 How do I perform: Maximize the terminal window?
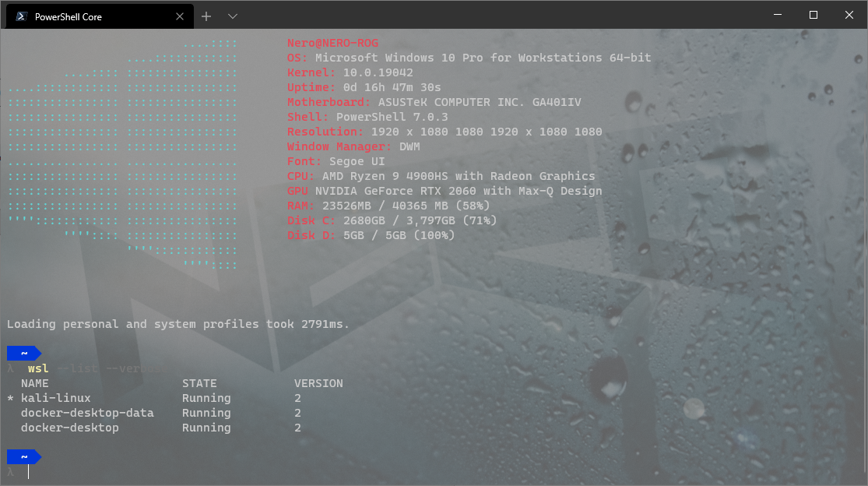click(x=814, y=15)
